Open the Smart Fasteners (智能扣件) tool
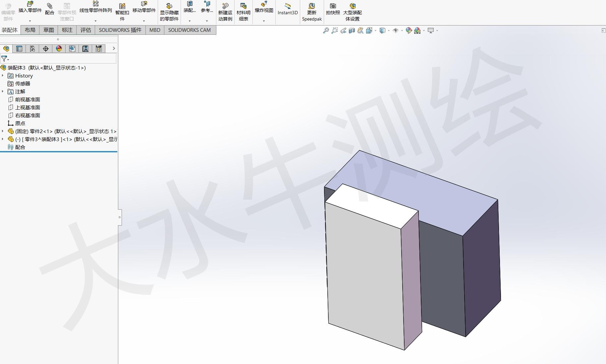The image size is (606, 364). 122,12
